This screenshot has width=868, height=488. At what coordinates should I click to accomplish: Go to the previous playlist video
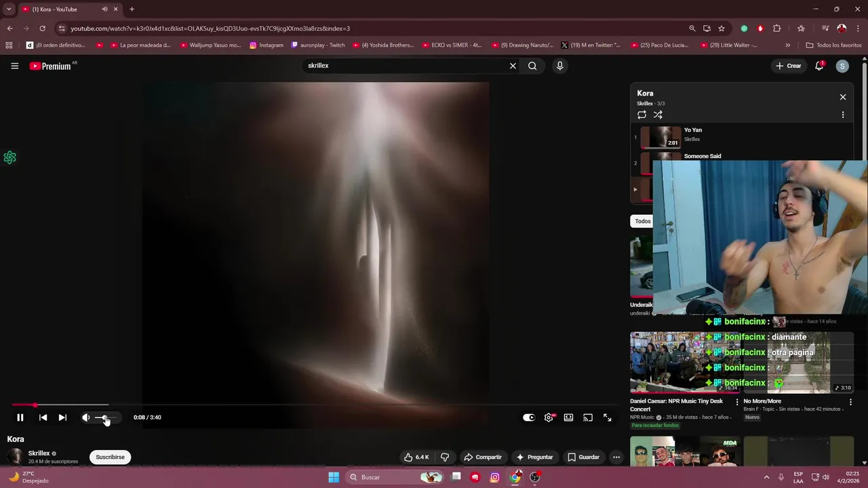pyautogui.click(x=43, y=418)
